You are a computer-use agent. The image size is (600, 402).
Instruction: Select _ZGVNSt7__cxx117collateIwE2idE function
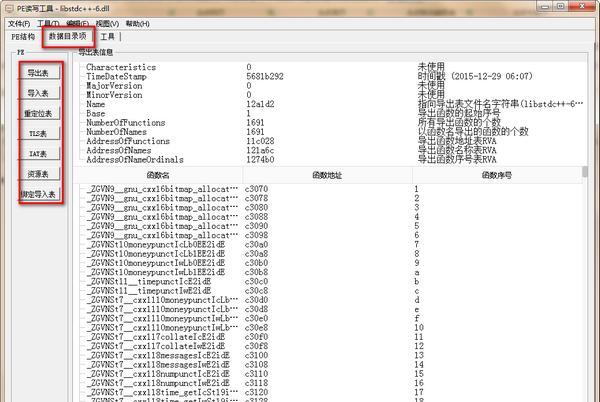(x=156, y=346)
